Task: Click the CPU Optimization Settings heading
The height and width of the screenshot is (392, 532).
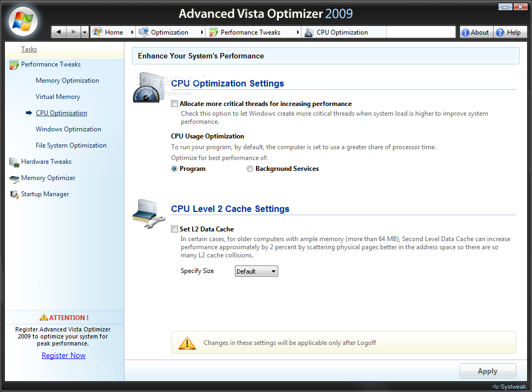Action: 227,83
